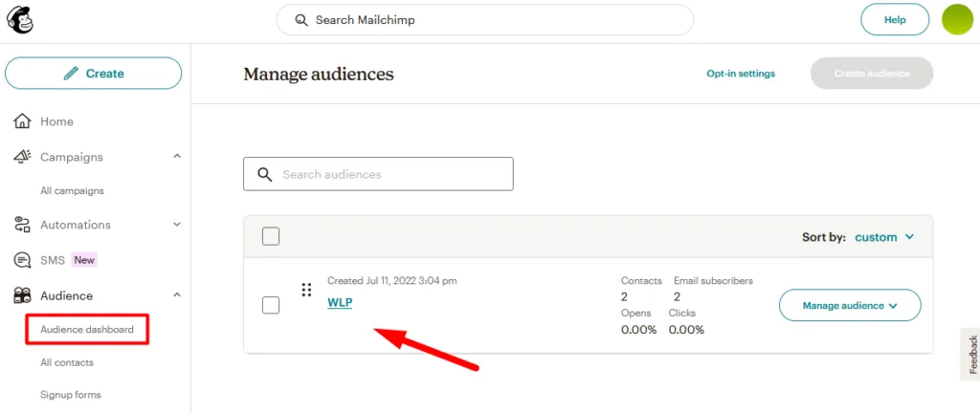Viewport: 980px width, 413px height.
Task: Click the magnifier icon in Search Mailchimp
Action: [x=301, y=20]
